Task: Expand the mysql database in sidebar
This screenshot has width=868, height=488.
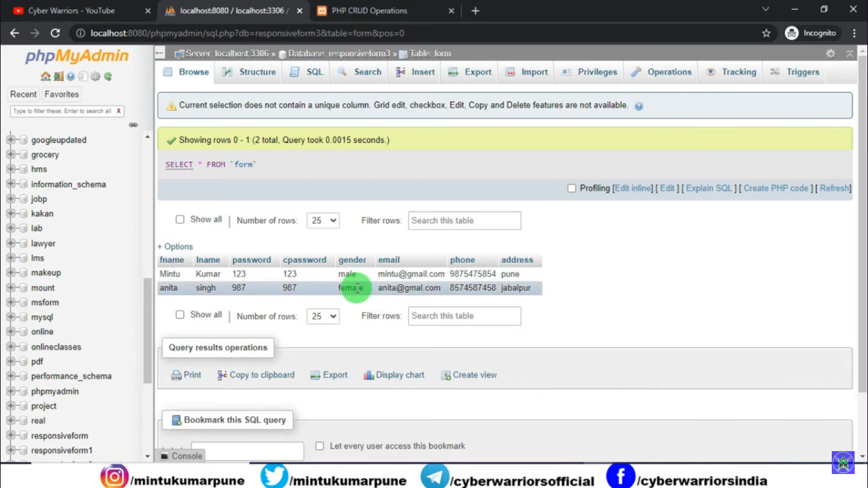Action: click(x=11, y=317)
